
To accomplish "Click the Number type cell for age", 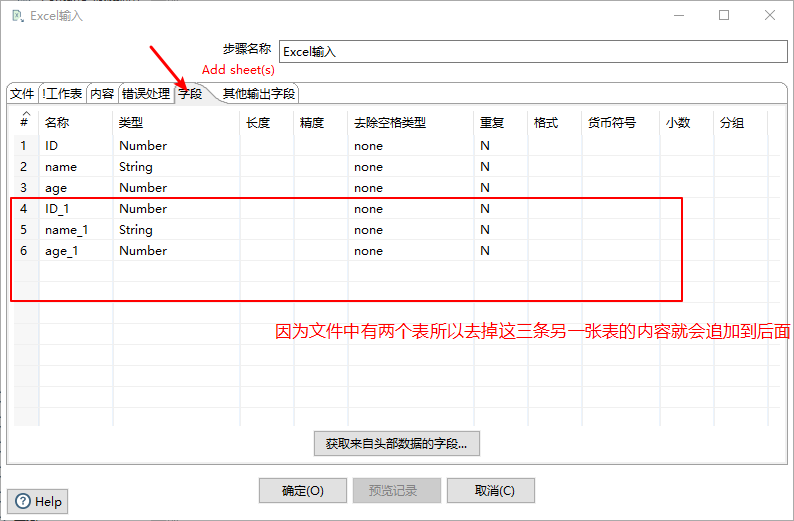I will click(x=176, y=188).
